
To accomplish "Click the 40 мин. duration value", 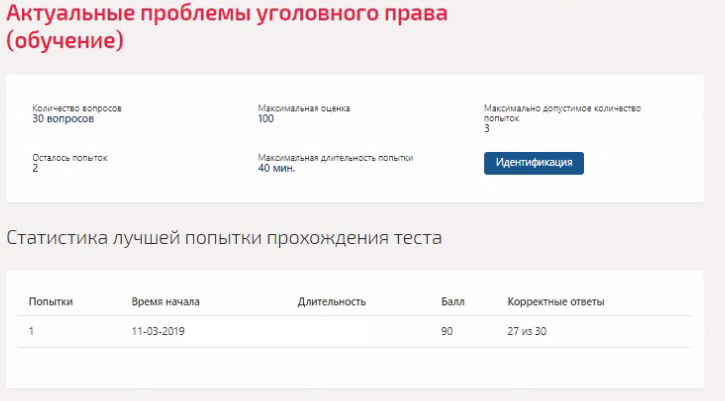I will pyautogui.click(x=276, y=168).
